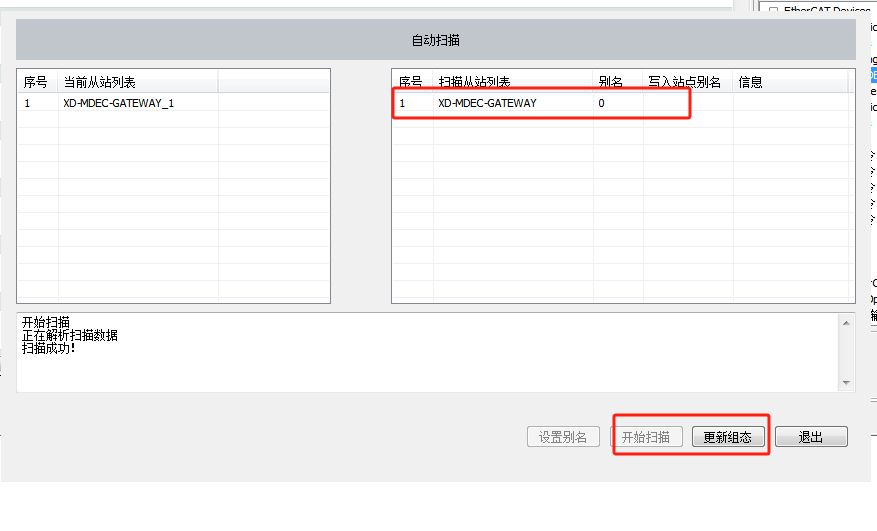Screen dimensions: 877x531
Task: Click 序号 header in current slave list
Action: point(35,82)
